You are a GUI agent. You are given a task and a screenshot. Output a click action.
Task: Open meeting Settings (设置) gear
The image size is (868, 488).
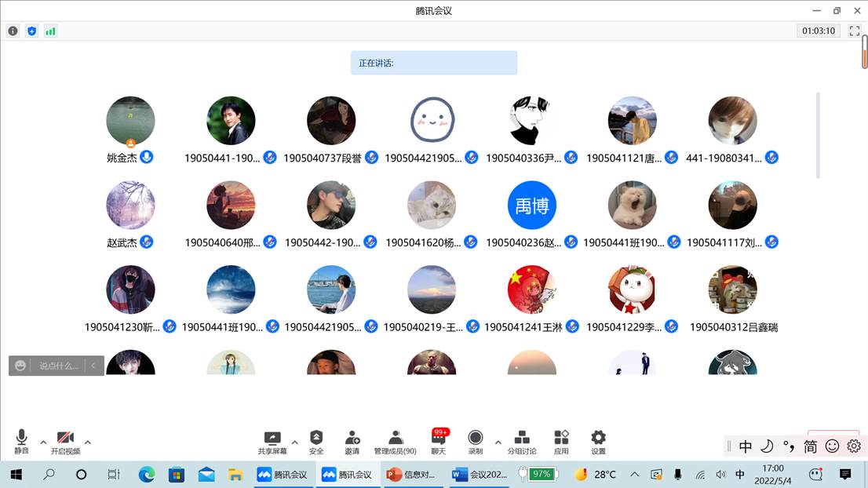(598, 442)
